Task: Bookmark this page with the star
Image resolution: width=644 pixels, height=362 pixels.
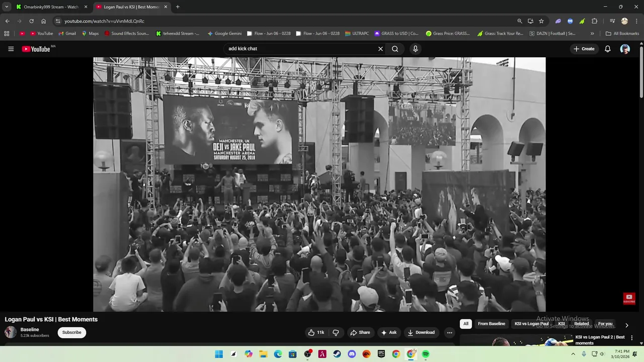Action: click(x=541, y=21)
